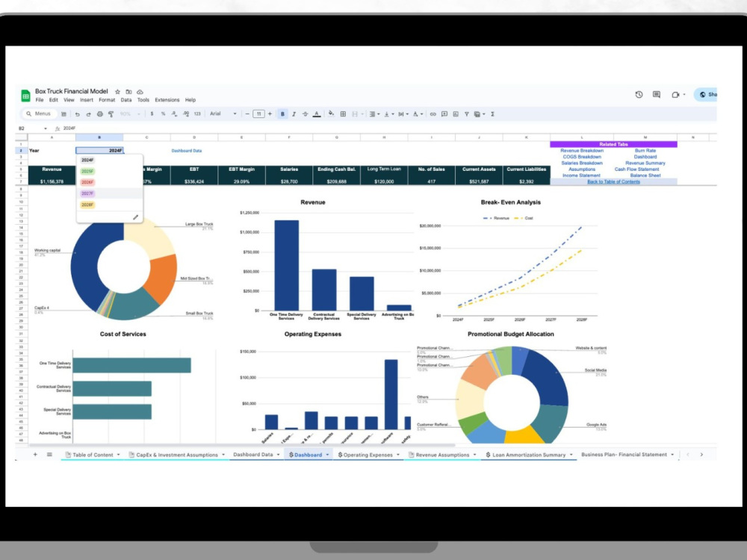The image size is (747, 560).
Task: Open the text wrapping dropdown
Action: coord(403,114)
